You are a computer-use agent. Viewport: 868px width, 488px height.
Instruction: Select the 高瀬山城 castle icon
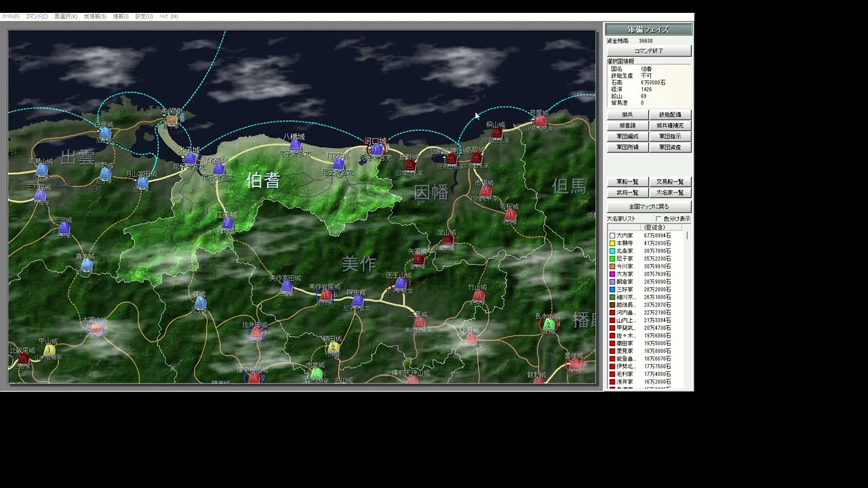pyautogui.click(x=42, y=169)
